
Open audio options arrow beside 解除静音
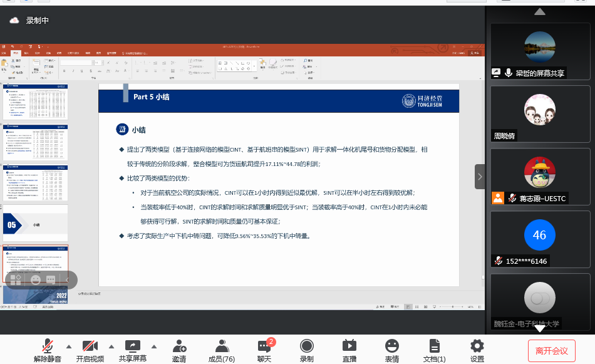(68, 346)
